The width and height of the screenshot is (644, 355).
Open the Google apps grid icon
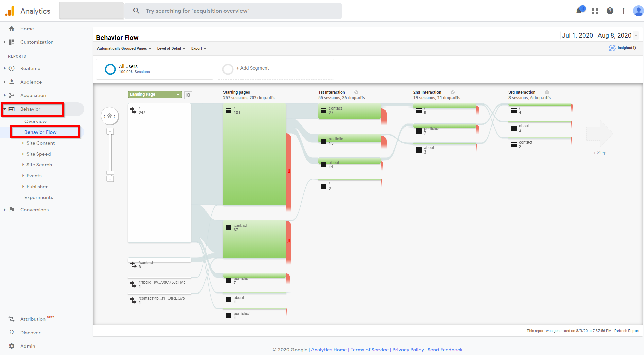tap(595, 11)
